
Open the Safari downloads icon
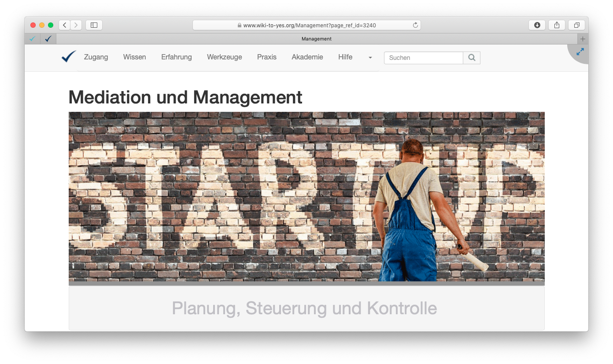point(537,25)
